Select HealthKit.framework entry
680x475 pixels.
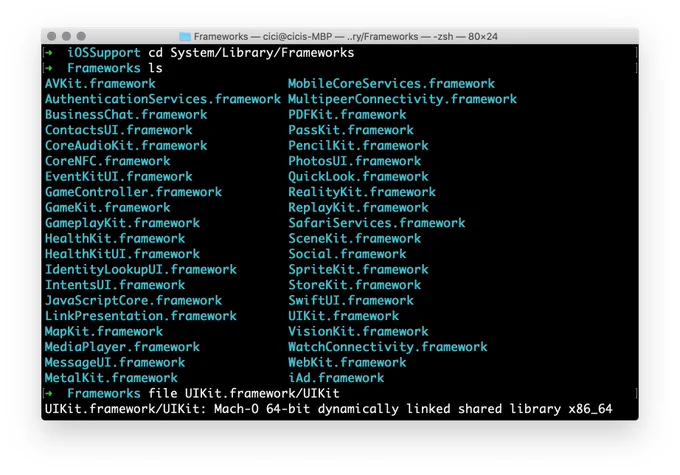[x=115, y=239]
